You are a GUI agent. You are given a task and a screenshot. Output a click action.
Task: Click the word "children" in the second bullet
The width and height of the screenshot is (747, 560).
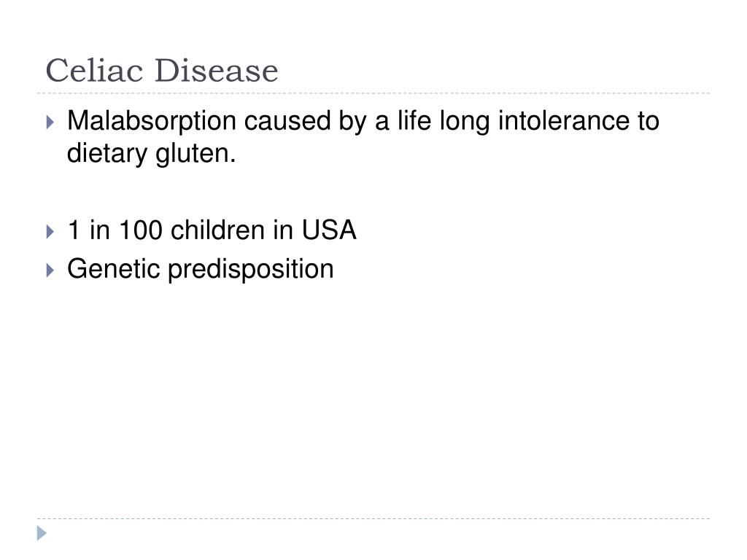217,230
